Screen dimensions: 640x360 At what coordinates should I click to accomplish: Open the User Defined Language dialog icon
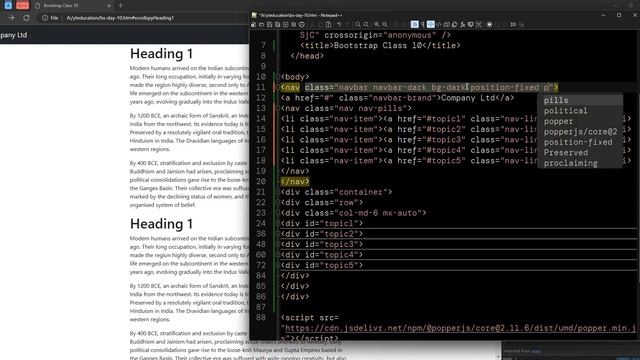[x=438, y=24]
